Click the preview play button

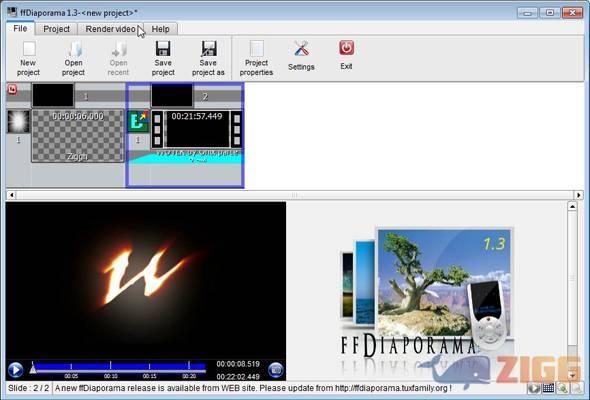coord(15,370)
